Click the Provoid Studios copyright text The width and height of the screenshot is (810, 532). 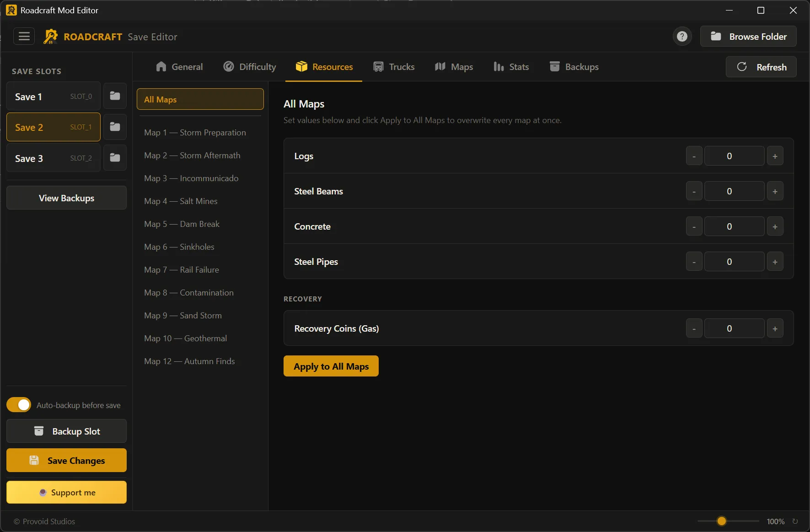pyautogui.click(x=44, y=521)
